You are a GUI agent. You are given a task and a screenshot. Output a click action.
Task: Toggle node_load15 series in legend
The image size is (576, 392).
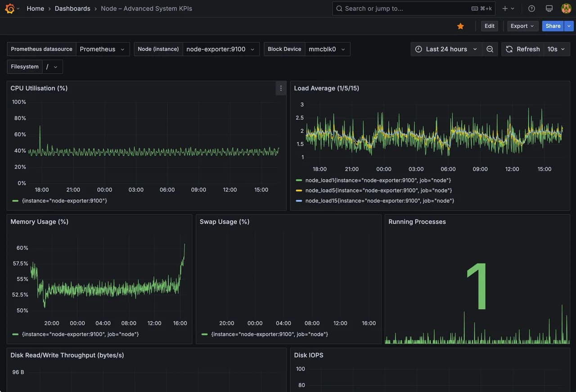tap(375, 201)
